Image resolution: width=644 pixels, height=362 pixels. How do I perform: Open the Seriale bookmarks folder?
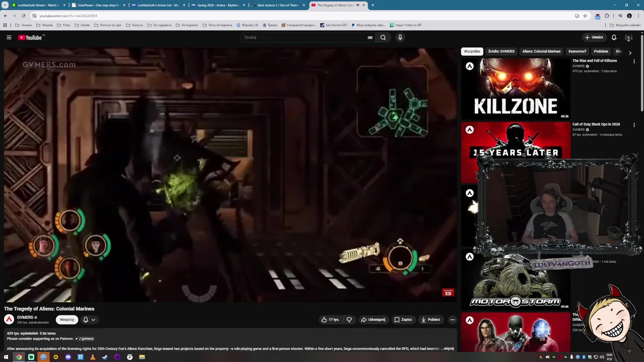pyautogui.click(x=82, y=25)
